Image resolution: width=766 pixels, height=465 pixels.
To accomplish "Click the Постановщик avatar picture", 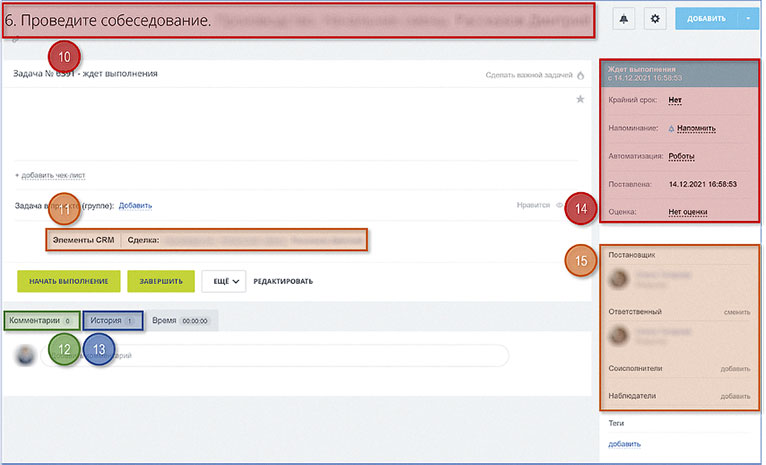I will pos(618,278).
